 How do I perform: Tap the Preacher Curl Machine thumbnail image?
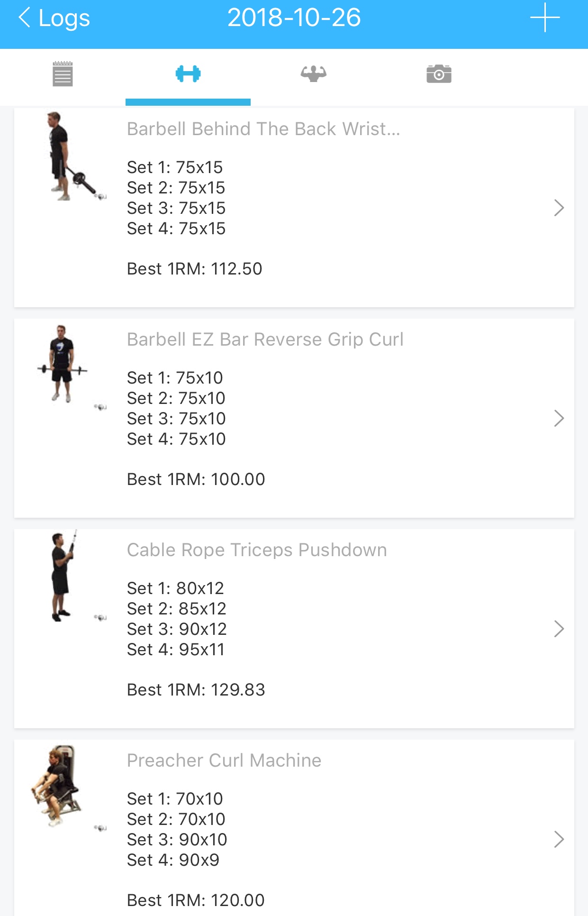coord(57,786)
